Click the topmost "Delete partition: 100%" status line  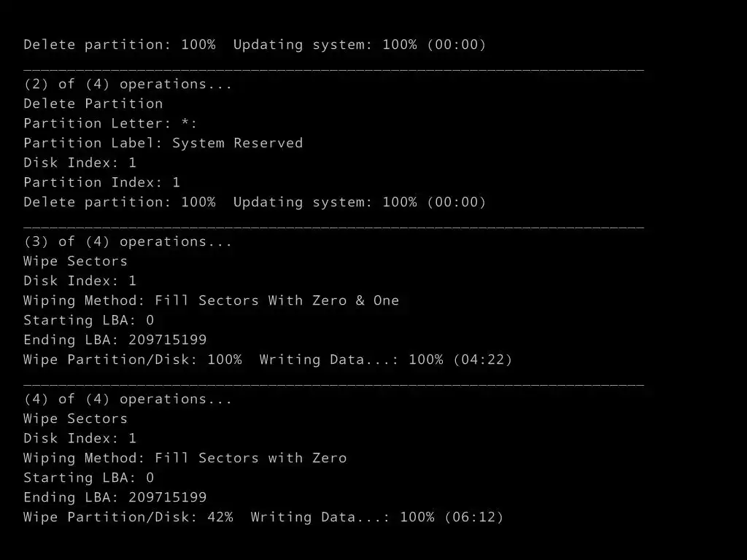(x=119, y=44)
